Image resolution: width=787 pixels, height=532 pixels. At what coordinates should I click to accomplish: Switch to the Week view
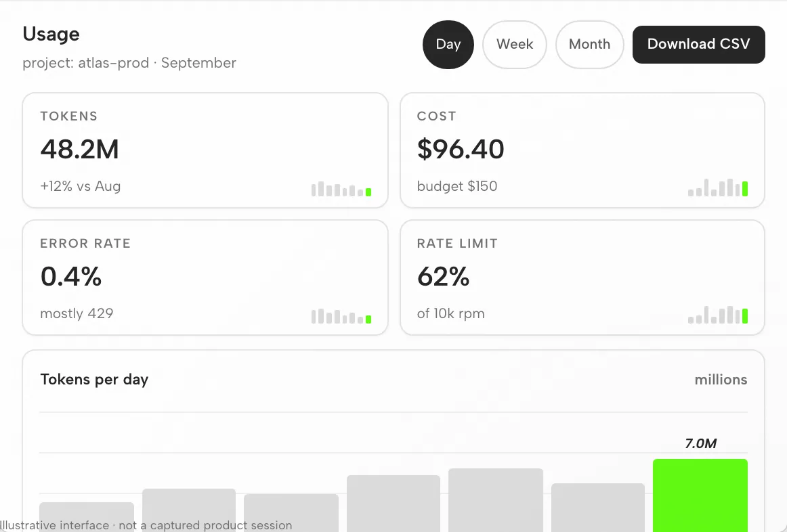click(x=515, y=45)
